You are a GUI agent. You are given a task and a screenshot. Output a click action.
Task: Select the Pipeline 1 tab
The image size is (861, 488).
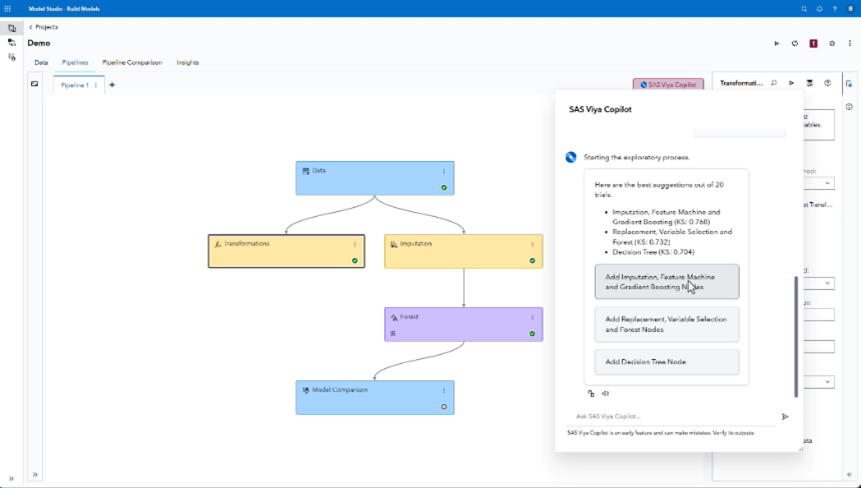tap(75, 85)
